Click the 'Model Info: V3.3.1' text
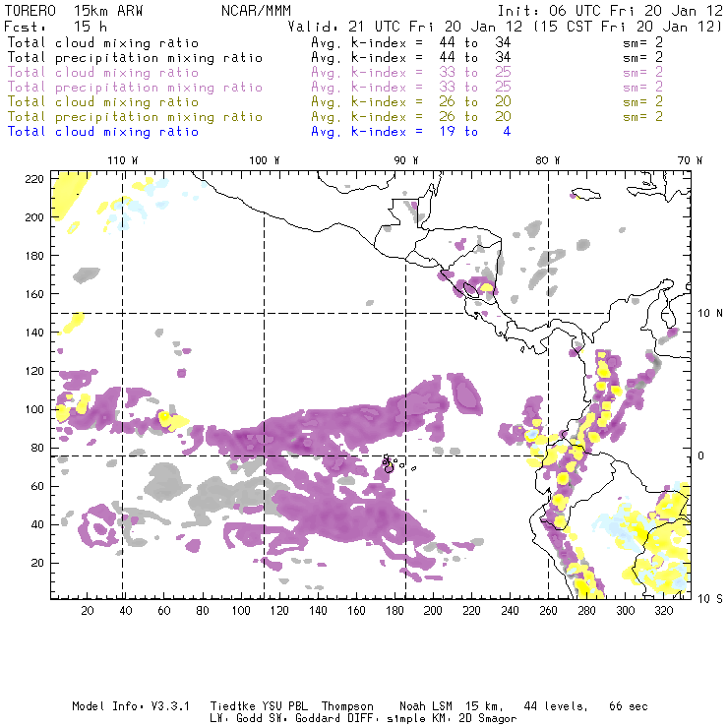The image size is (728, 728). 131,706
